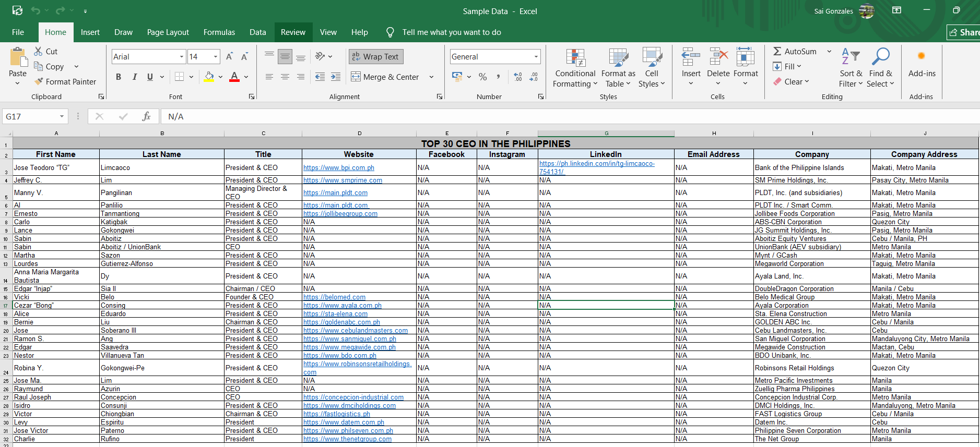Screen dimensions: 980x447
Task: Toggle Bold formatting
Action: (x=119, y=77)
